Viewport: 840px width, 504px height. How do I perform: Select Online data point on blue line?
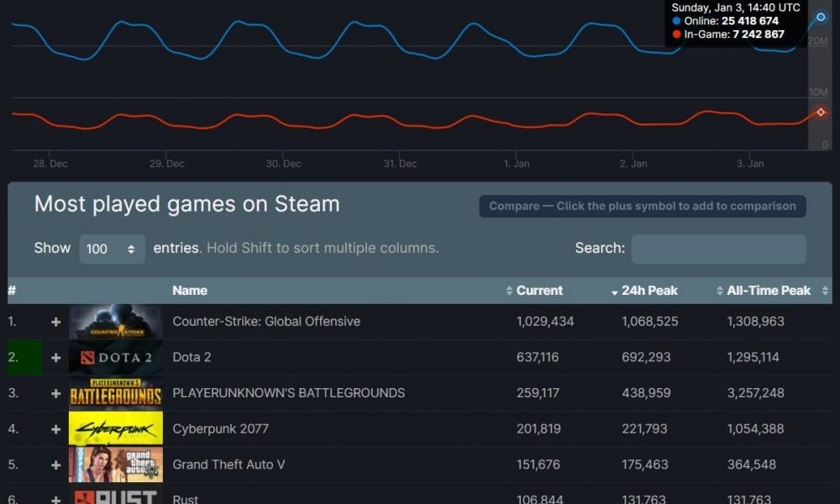pyautogui.click(x=821, y=17)
